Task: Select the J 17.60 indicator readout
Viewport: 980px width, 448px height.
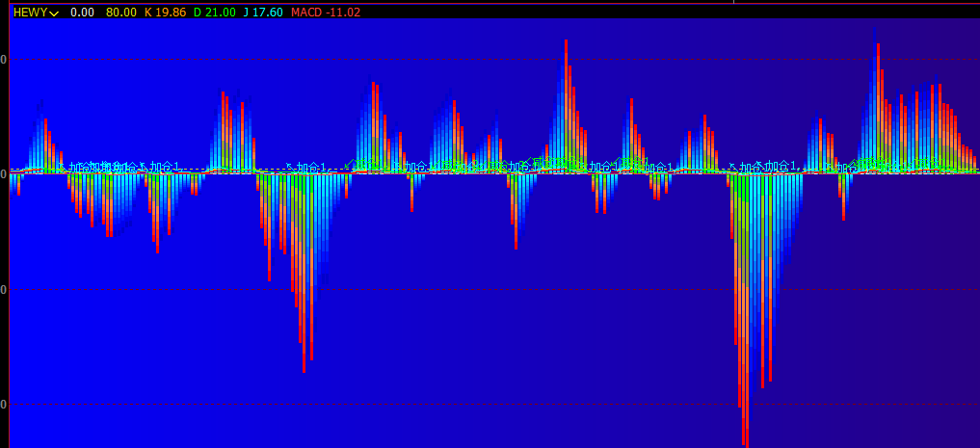Action: point(263,13)
